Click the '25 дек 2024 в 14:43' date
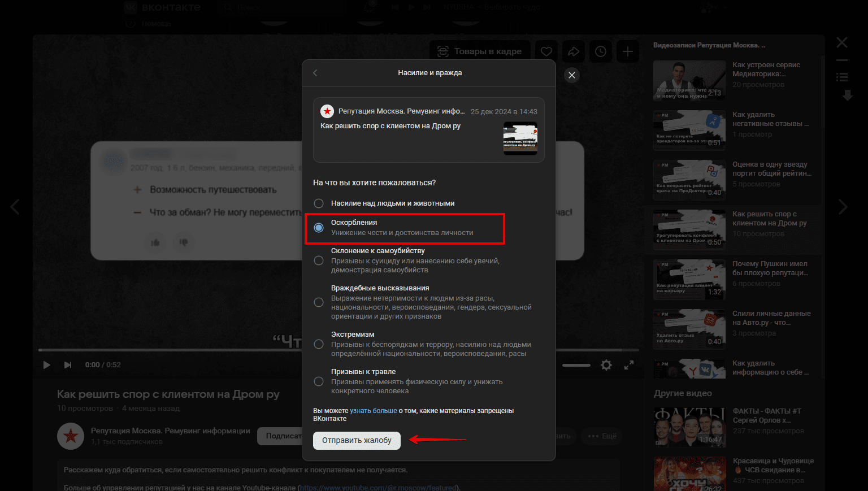The height and width of the screenshot is (491, 868). (x=504, y=112)
